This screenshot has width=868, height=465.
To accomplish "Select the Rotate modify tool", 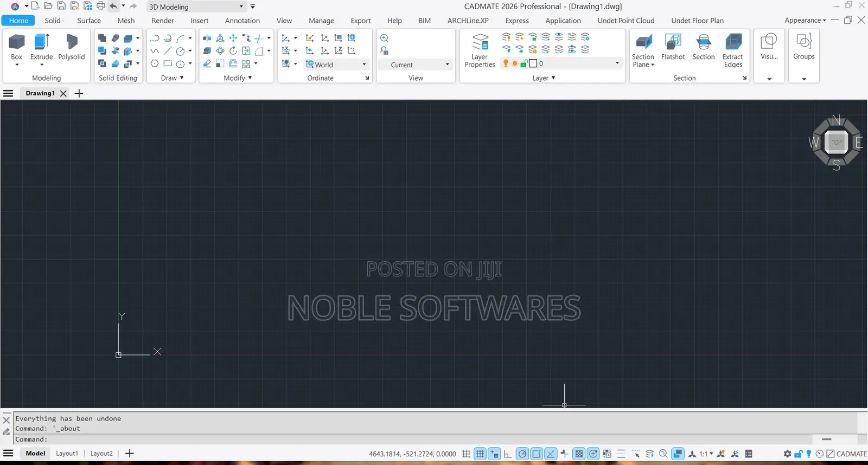I will [233, 51].
